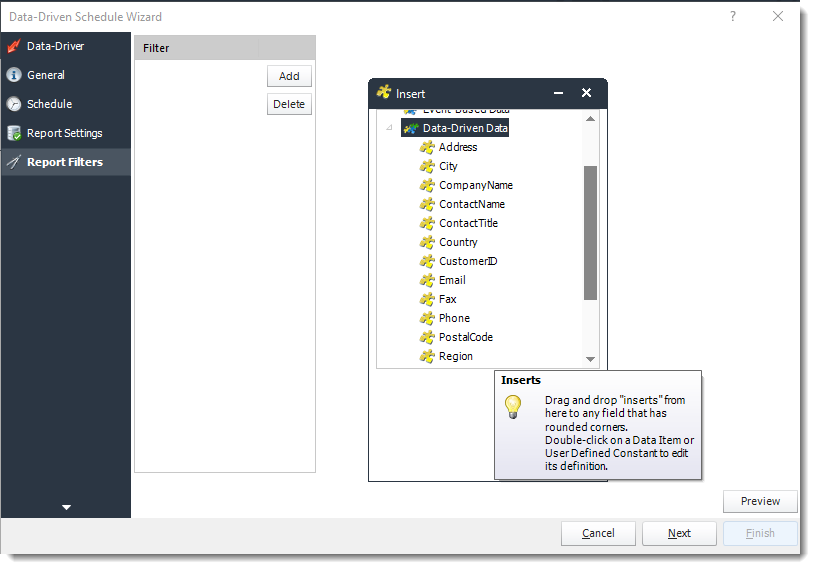Click the puzzle icon beside Region

(x=427, y=356)
